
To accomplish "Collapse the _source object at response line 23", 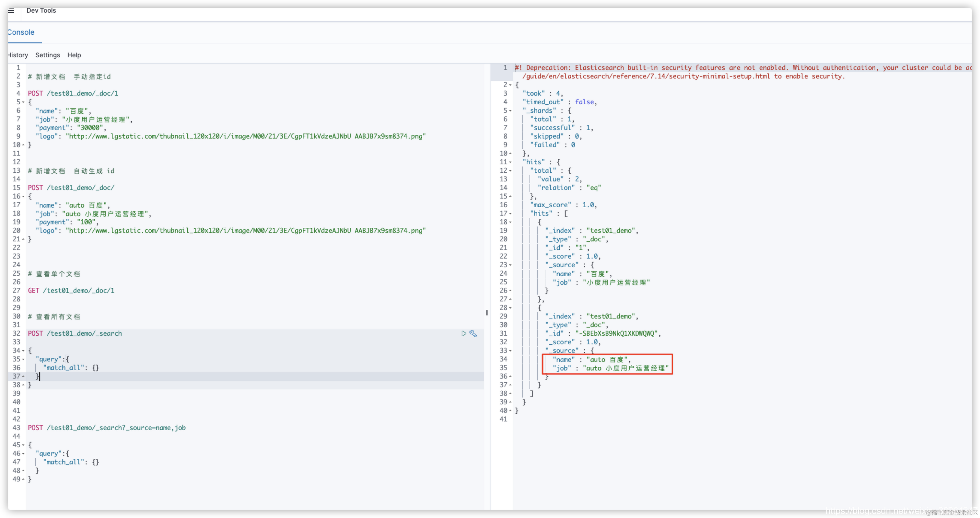I will tap(510, 265).
